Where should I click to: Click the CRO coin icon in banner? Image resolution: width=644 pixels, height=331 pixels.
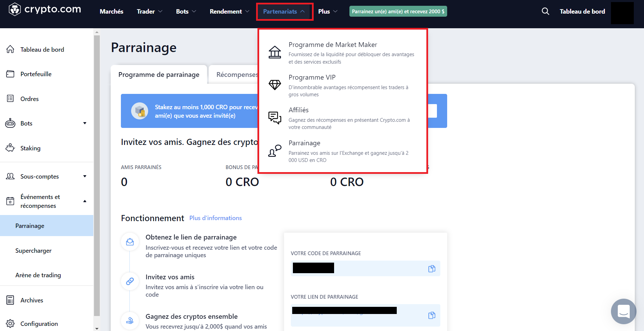pos(140,111)
